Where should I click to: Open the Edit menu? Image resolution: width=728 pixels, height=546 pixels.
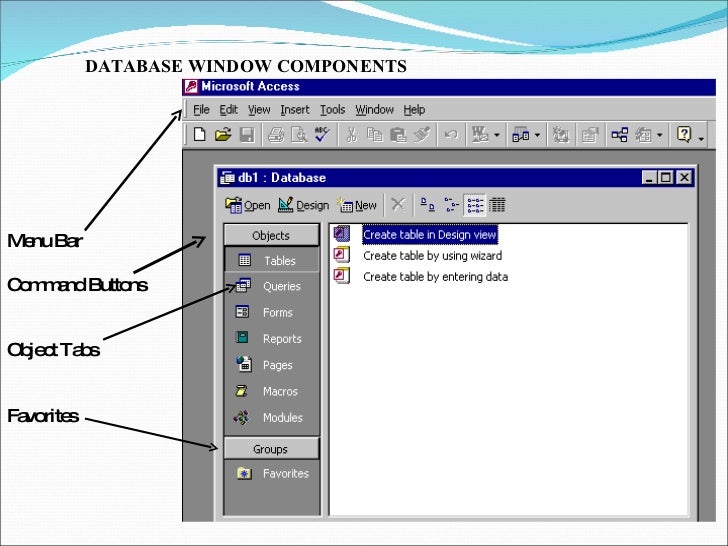(228, 110)
